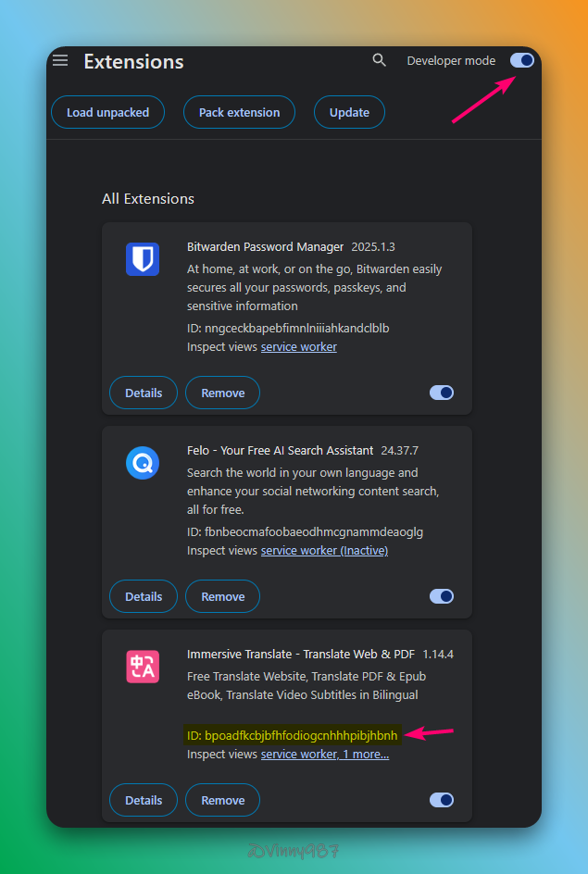Remove the Bitwarden Password Manager extension
The image size is (588, 874).
click(x=222, y=393)
